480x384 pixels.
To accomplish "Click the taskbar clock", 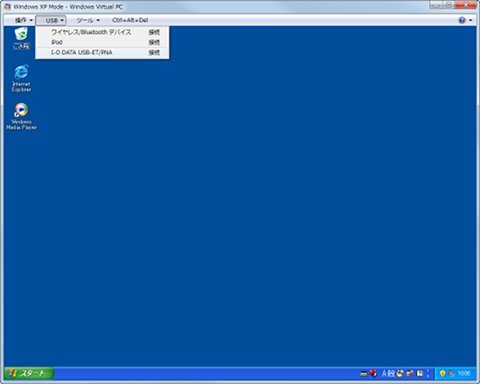I will click(x=464, y=373).
